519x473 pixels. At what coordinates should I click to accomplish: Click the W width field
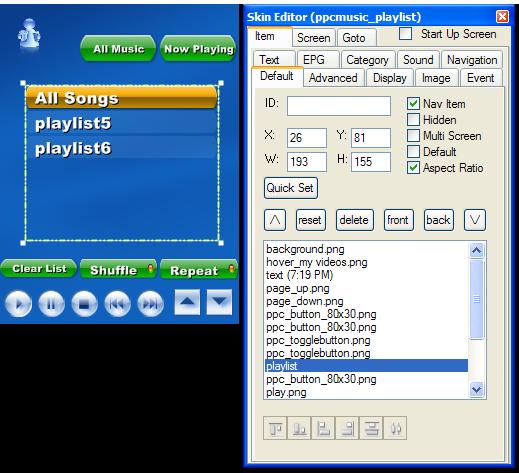[x=307, y=162]
